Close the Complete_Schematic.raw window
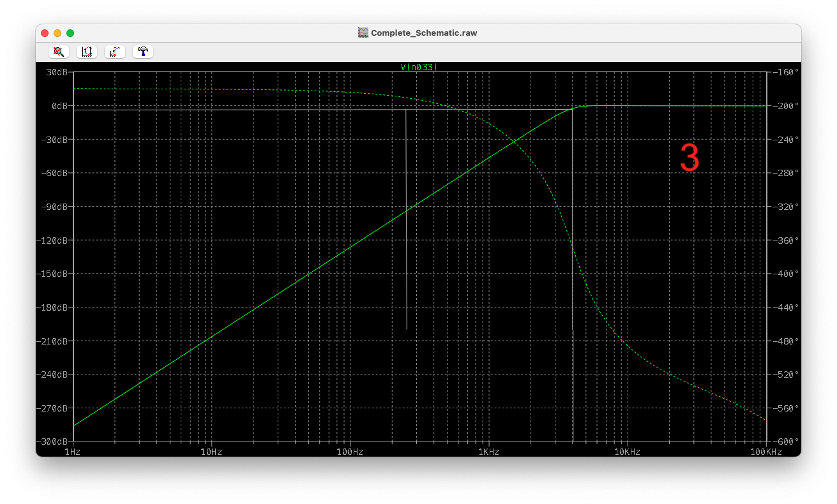The image size is (837, 504). pos(45,33)
